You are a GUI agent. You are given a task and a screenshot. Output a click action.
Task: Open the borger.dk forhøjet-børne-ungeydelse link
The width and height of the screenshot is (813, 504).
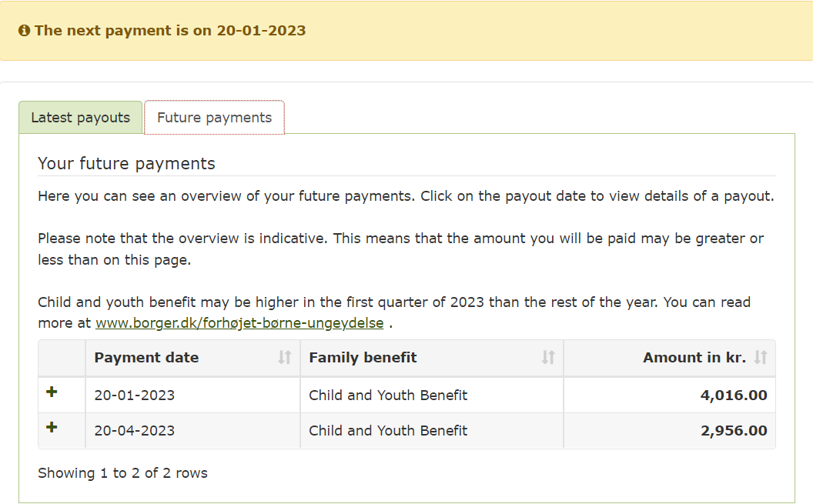point(239,323)
